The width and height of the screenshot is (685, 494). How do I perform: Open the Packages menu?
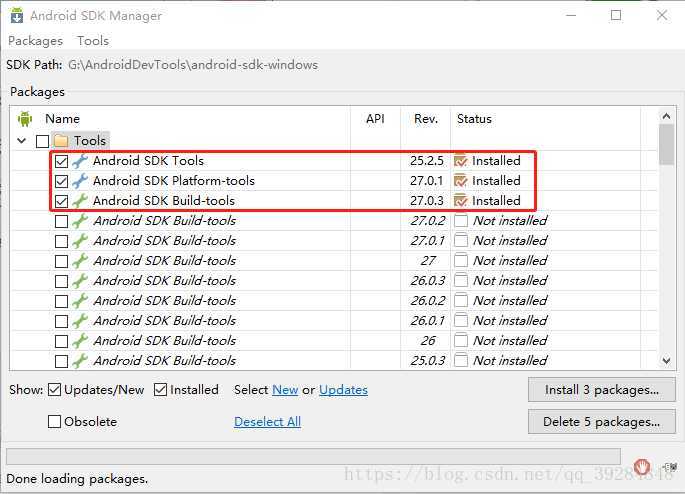[35, 41]
